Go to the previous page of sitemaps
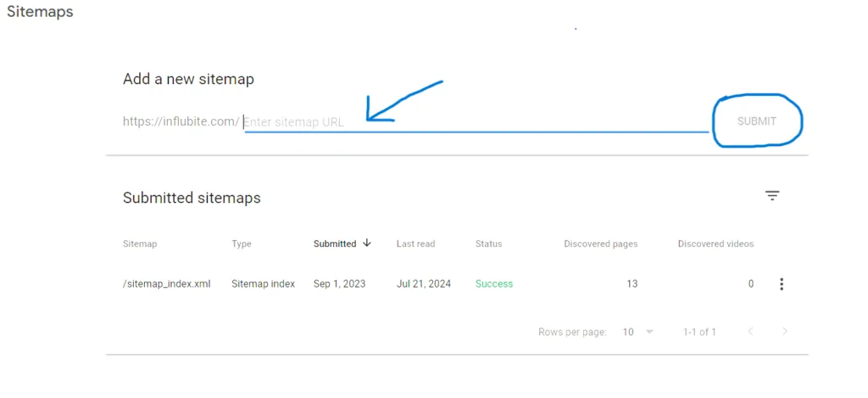The height and width of the screenshot is (398, 868). tap(751, 332)
